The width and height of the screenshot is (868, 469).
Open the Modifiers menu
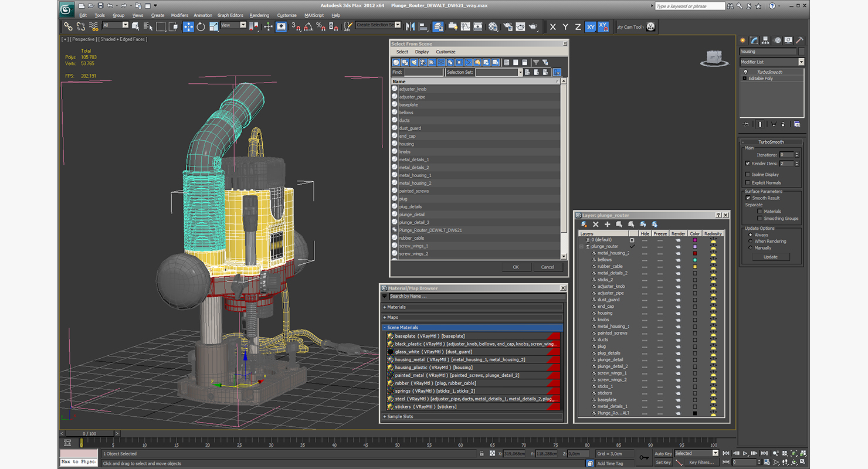179,15
